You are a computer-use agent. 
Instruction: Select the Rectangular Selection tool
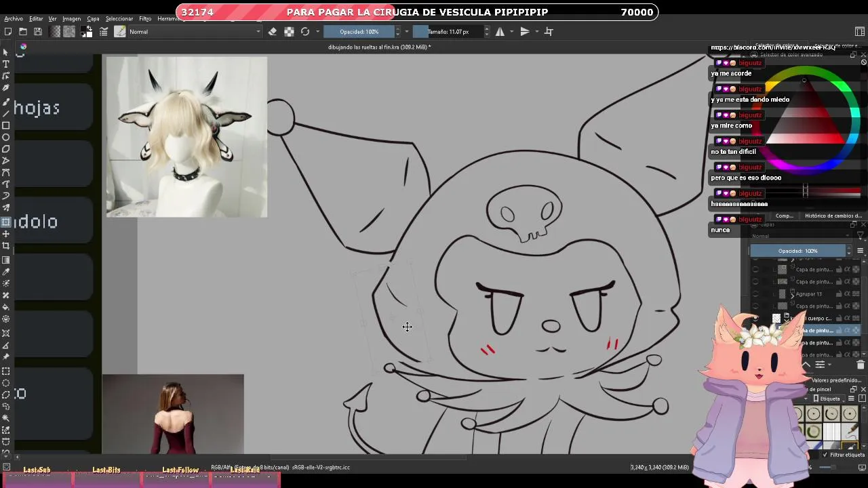(6, 371)
